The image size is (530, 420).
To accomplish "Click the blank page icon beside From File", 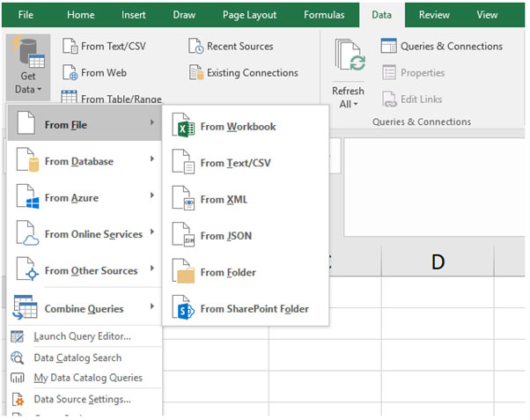I will [26, 123].
